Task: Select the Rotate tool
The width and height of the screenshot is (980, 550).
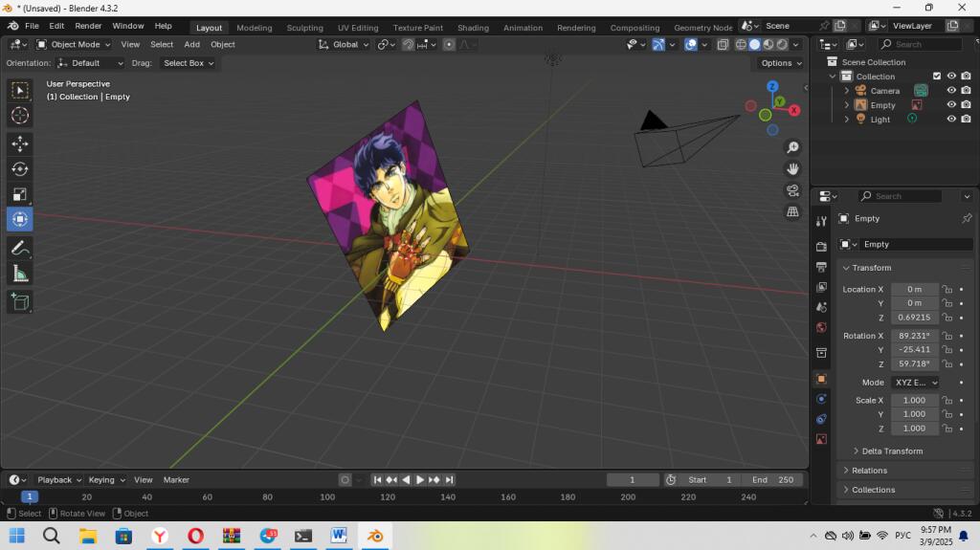Action: (20, 168)
